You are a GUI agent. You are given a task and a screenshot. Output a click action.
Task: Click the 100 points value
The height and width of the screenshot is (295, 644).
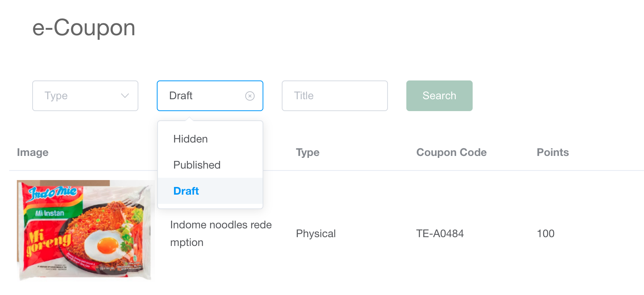(545, 234)
